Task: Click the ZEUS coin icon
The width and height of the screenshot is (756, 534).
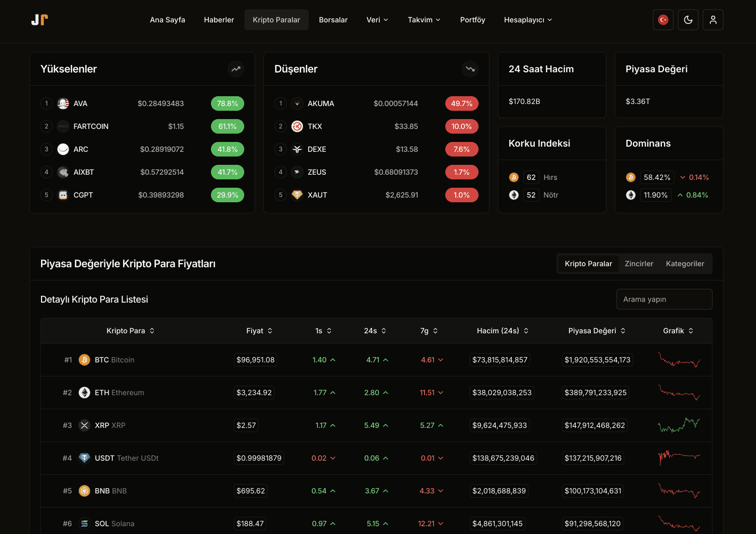Action: coord(297,172)
